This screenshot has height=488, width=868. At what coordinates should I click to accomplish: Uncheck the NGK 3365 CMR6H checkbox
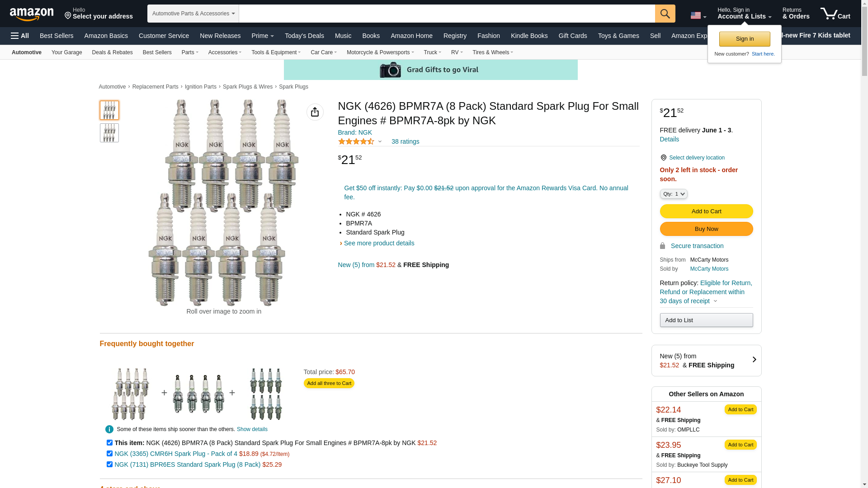[109, 454]
